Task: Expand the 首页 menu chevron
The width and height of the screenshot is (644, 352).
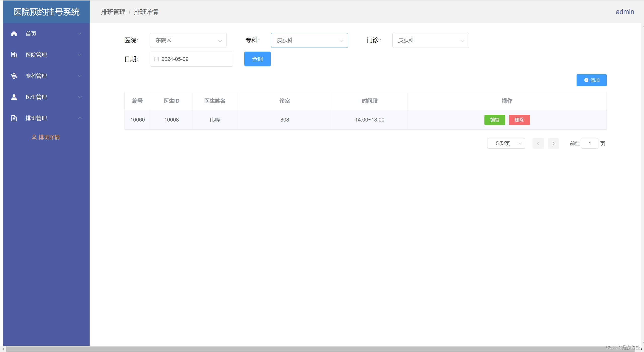Action: 80,34
